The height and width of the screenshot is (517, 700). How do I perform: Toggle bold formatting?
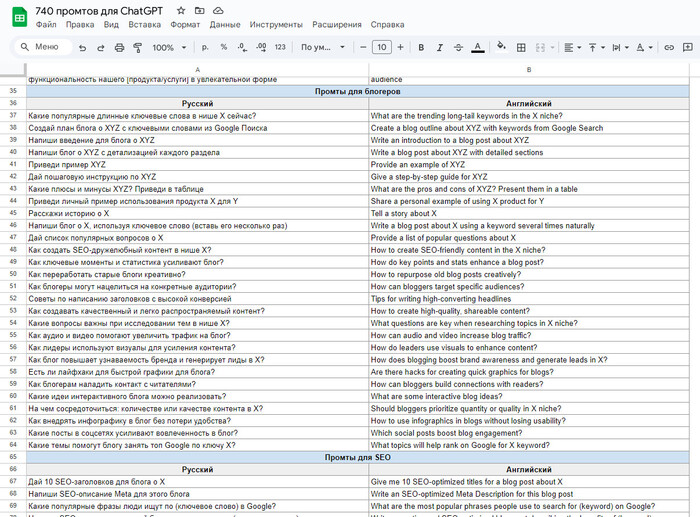point(421,47)
